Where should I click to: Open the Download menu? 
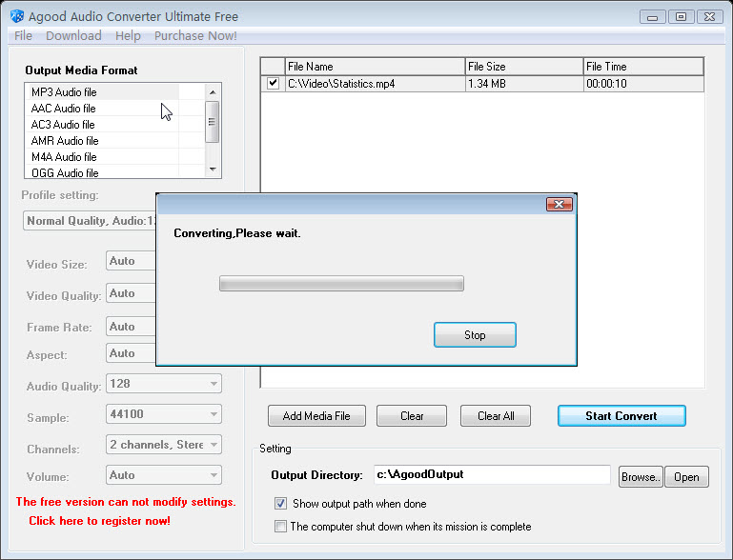click(x=73, y=36)
